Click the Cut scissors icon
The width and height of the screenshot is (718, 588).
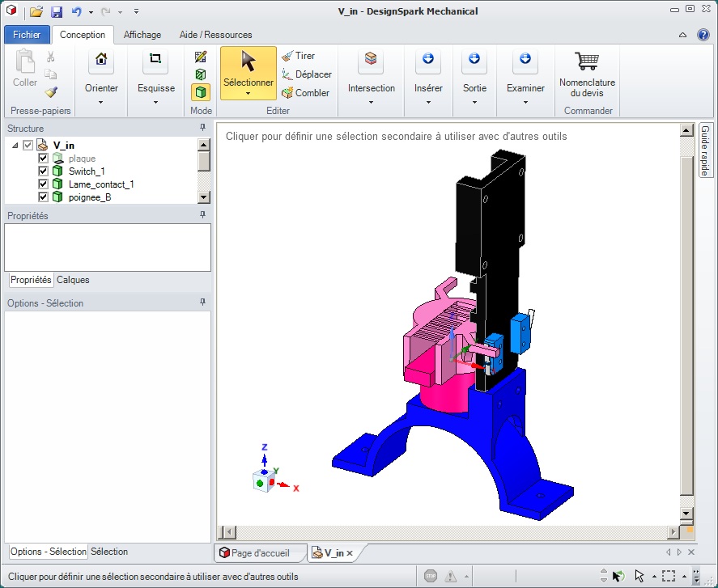(50, 57)
